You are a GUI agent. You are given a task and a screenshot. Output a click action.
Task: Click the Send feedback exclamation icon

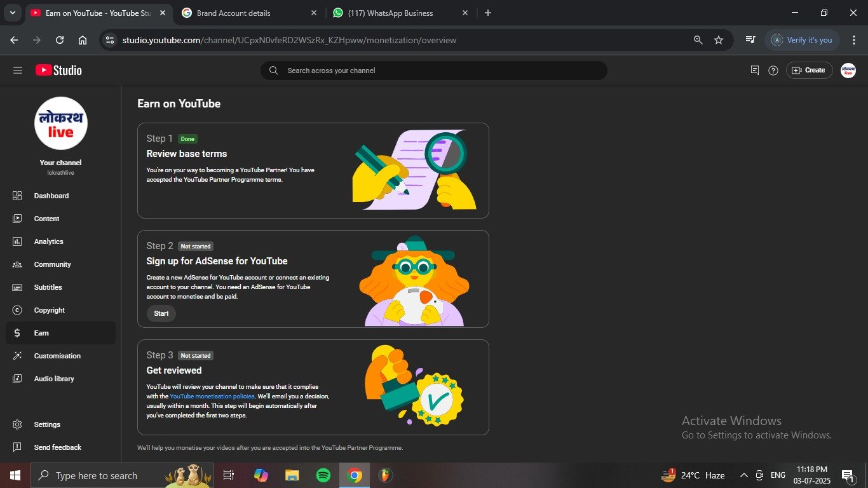point(17,447)
